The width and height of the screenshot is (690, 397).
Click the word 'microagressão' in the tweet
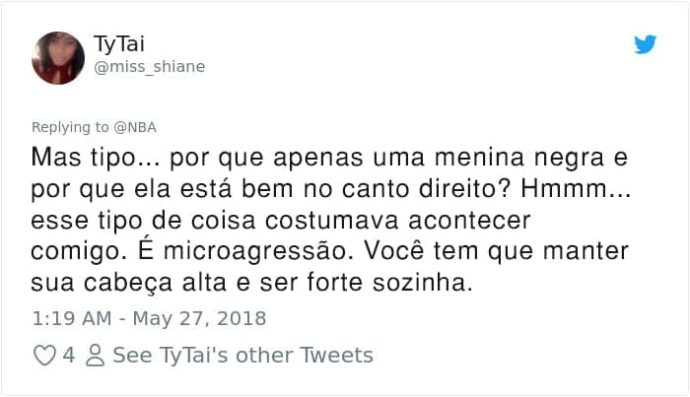pyautogui.click(x=258, y=252)
